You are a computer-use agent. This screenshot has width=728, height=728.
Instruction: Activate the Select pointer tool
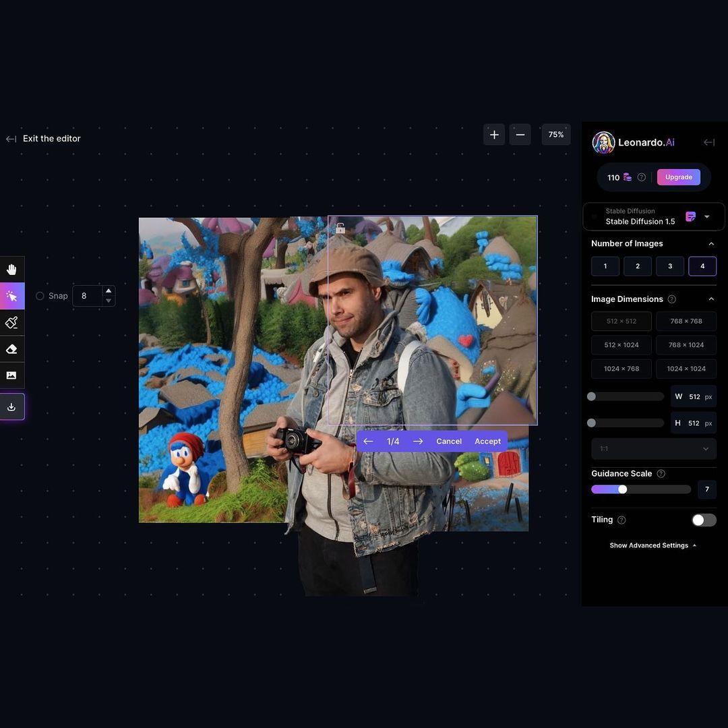[x=11, y=296]
